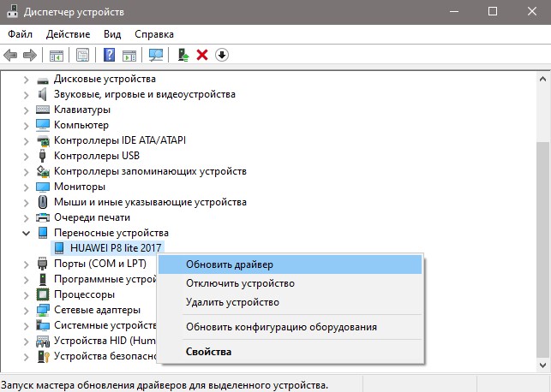Click the Back arrow toolbar icon
The width and height of the screenshot is (551, 392).
click(x=10, y=55)
